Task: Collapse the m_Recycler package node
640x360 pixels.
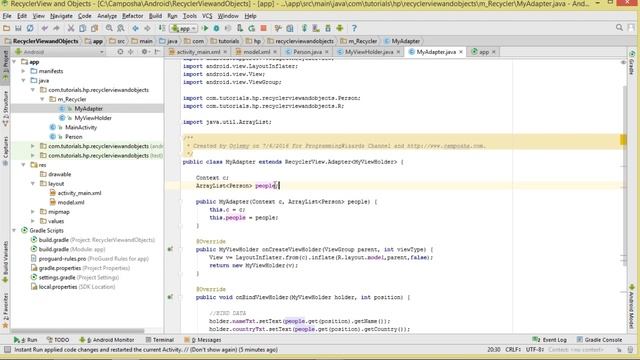Action: point(42,99)
